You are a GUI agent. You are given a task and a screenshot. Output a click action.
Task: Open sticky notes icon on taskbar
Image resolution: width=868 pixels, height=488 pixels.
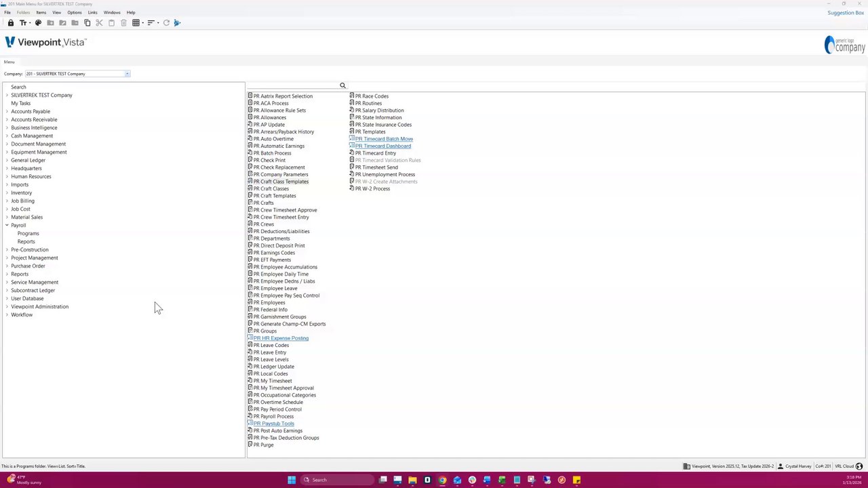click(x=576, y=480)
